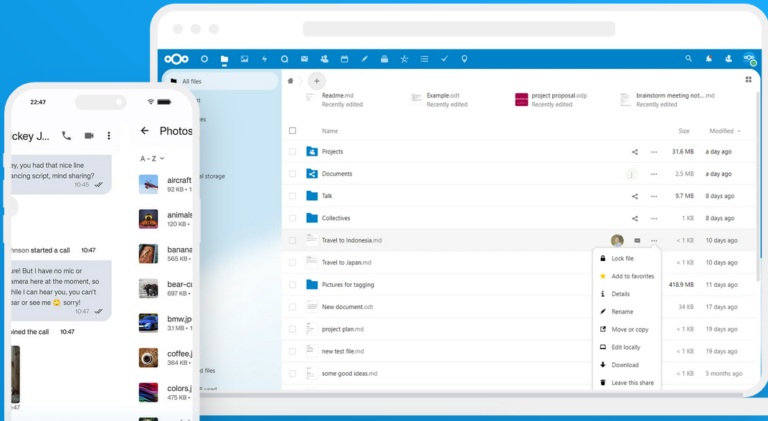Viewport: 768px width, 421px height.
Task: Open the notifications bell icon
Action: 709,59
